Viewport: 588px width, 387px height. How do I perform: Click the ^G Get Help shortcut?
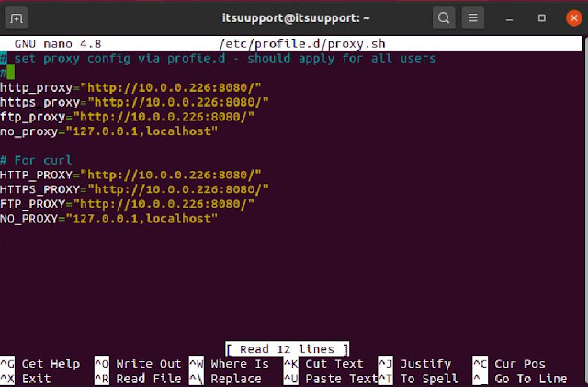(40, 364)
